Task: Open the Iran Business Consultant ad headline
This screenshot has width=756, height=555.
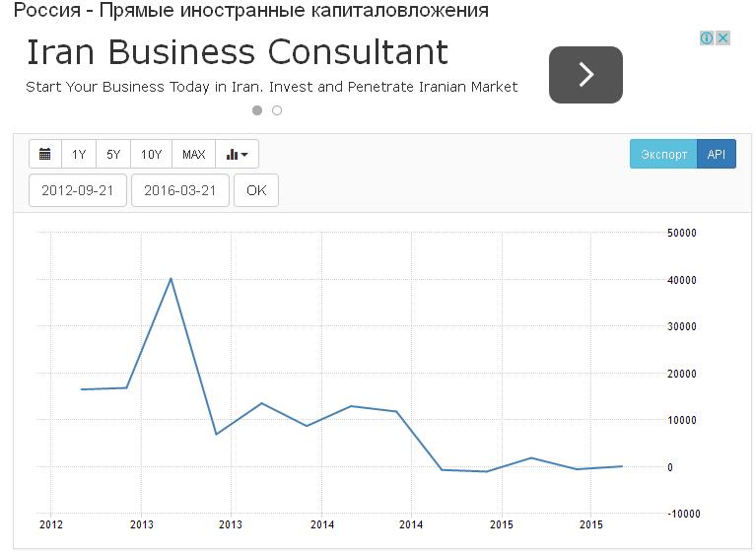Action: pos(237,52)
